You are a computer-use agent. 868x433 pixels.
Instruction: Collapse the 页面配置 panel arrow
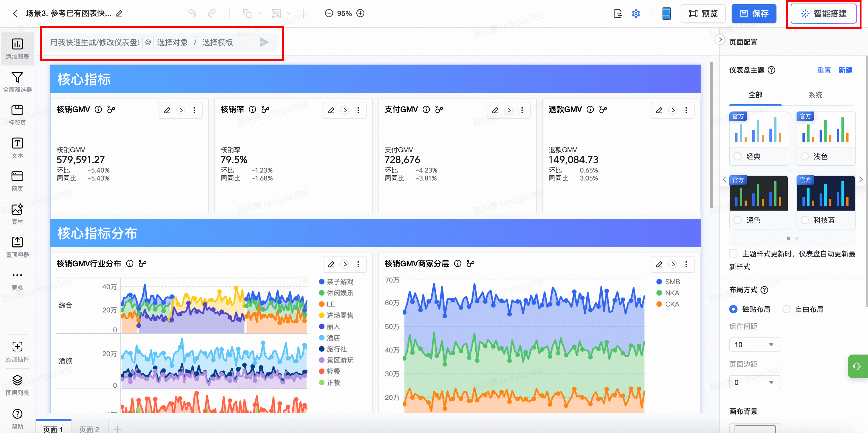(x=720, y=40)
